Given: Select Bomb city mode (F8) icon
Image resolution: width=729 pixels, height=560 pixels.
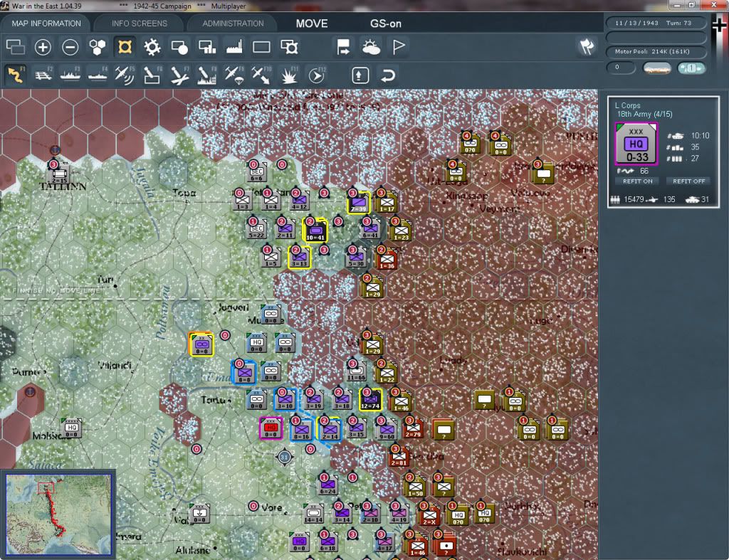Looking at the screenshot, I should pos(206,75).
